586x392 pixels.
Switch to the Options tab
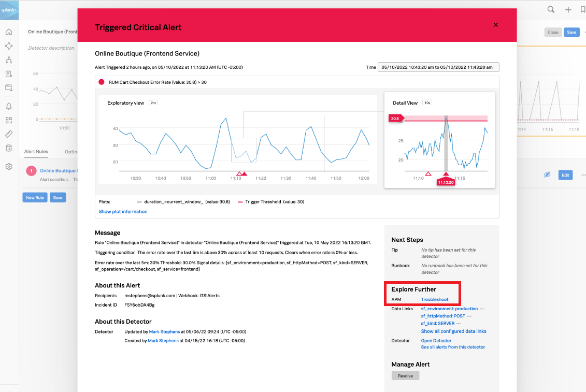[x=71, y=152]
